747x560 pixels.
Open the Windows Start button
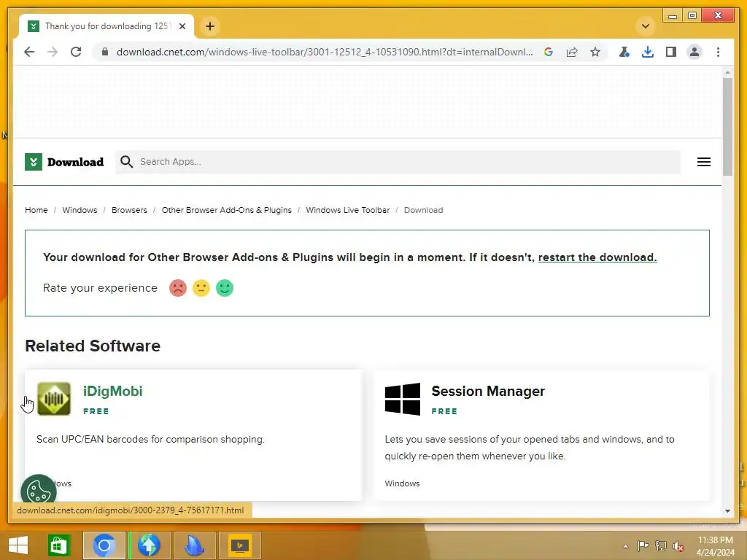[18, 545]
